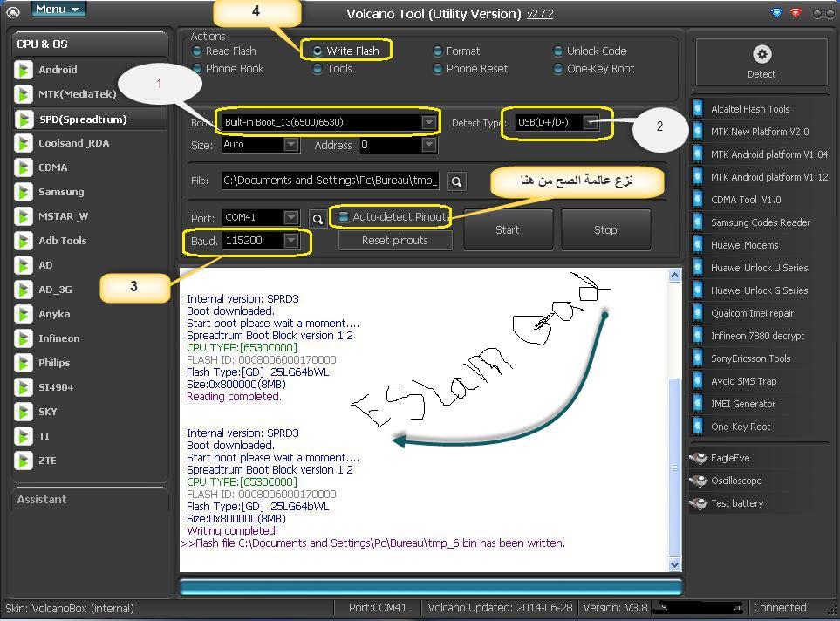The width and height of the screenshot is (840, 621).
Task: Expand the Detect Type USB(D+/D-) dropdown
Action: [591, 122]
